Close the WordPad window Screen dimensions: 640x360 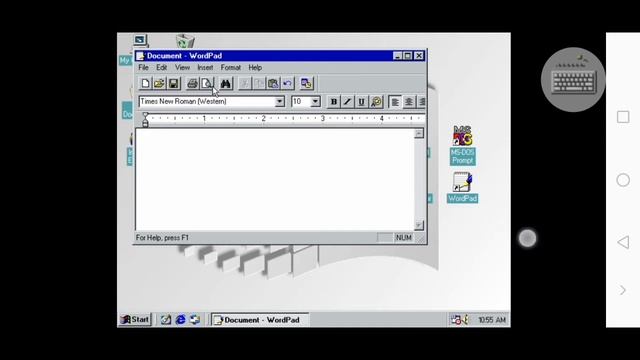pos(419,56)
